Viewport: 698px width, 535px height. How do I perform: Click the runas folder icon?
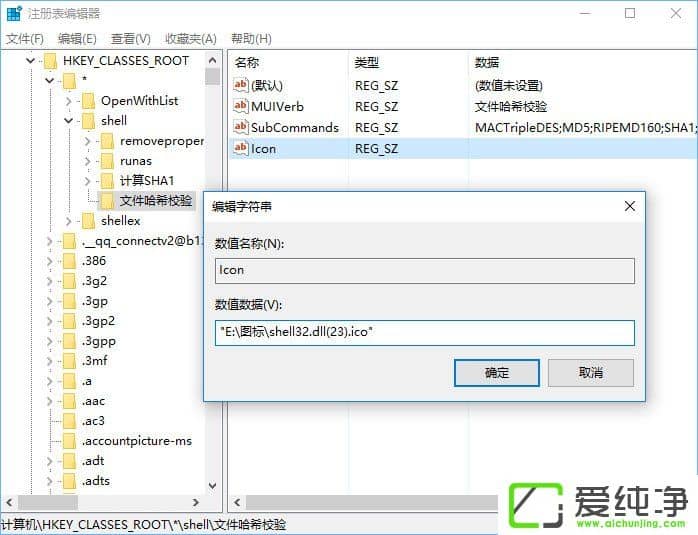click(x=107, y=161)
